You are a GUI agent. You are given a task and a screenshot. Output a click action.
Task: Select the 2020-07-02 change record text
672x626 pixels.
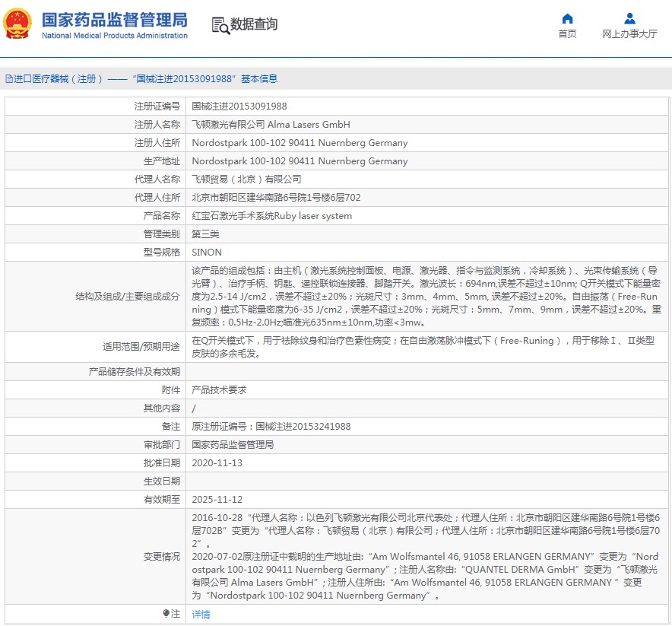(425, 576)
